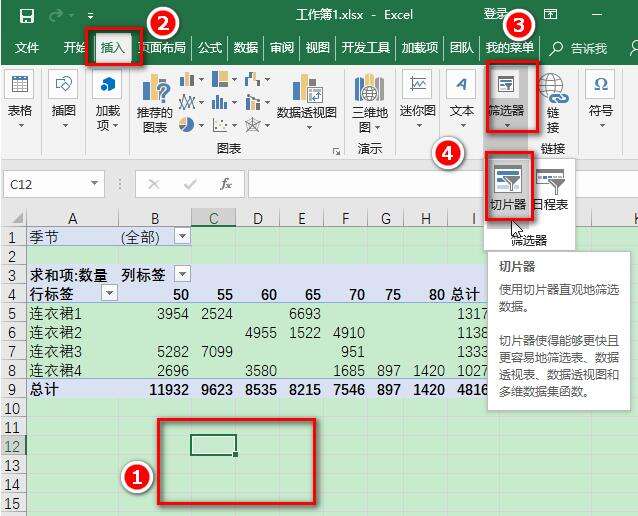Click the Name Box showing C12
Image resolution: width=638 pixels, height=516 pixels.
[46, 184]
